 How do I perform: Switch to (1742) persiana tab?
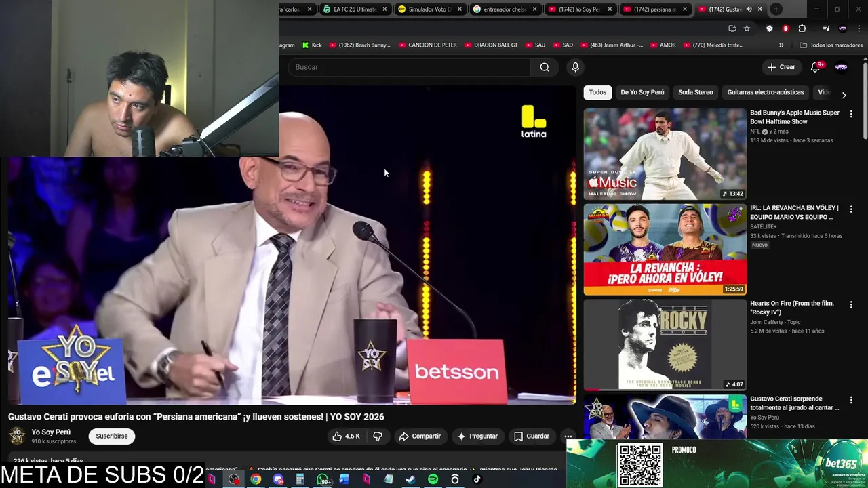654,9
